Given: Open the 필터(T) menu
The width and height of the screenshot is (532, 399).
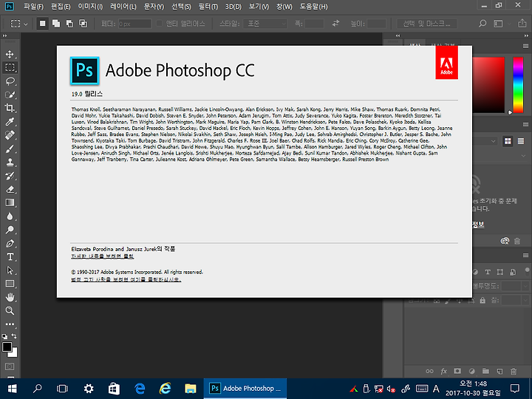Looking at the screenshot, I should coord(208,7).
